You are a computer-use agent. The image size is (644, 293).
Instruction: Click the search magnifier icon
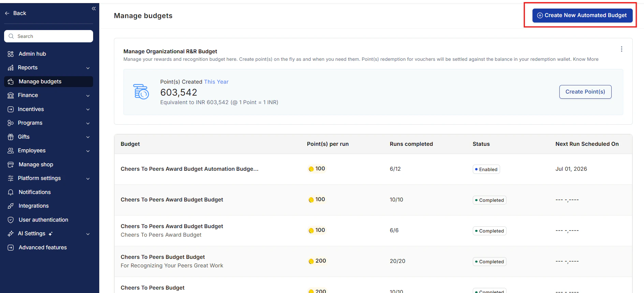point(11,36)
